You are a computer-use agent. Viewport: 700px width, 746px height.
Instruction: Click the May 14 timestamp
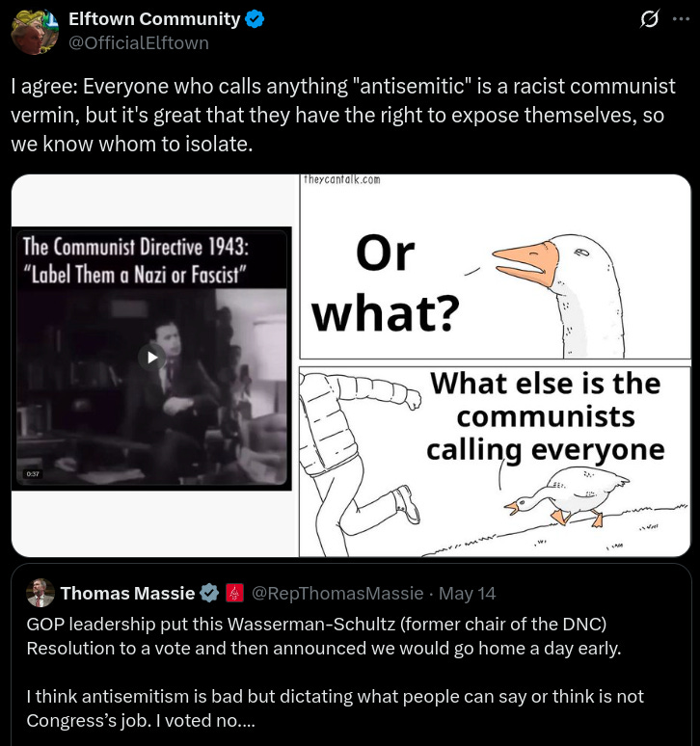click(x=467, y=594)
